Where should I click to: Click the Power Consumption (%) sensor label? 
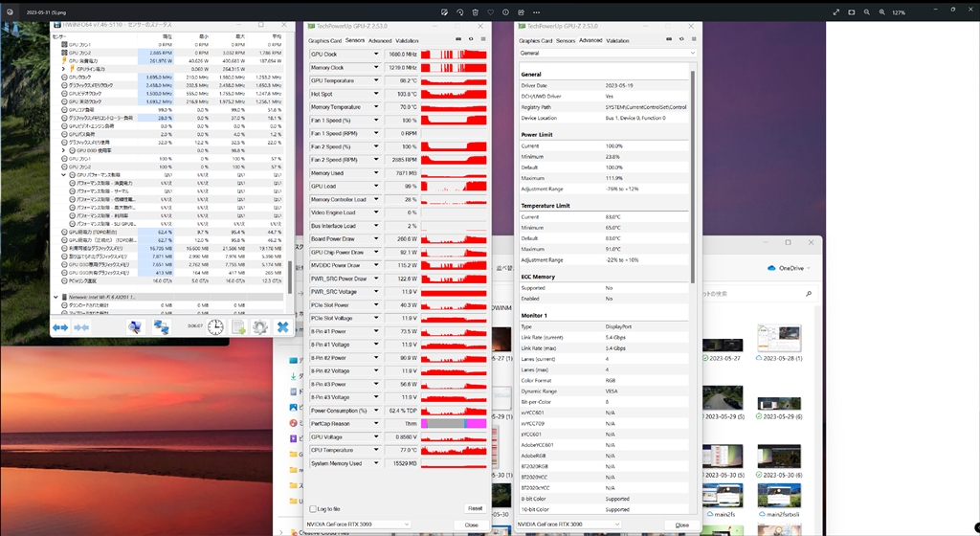click(341, 411)
